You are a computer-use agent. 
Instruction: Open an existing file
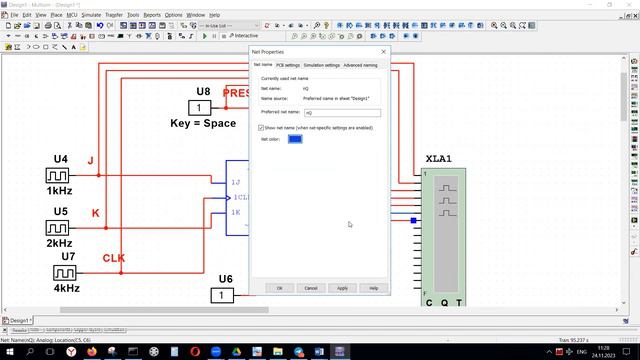pos(18,25)
